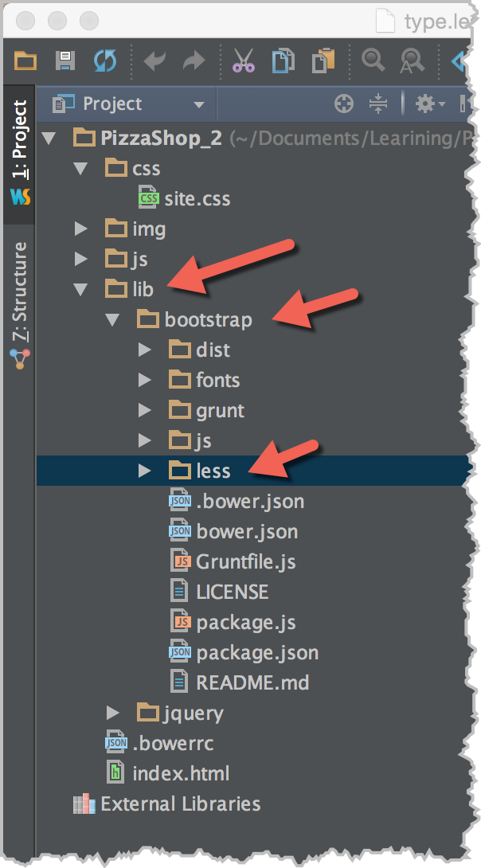Screen dimensions: 481x868
Task: Collapse the css folder arrow
Action: [x=81, y=168]
